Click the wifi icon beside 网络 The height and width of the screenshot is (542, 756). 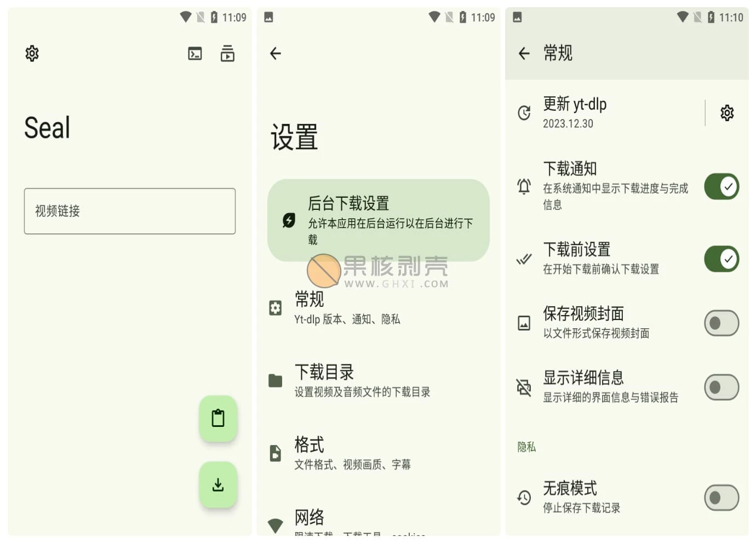click(276, 525)
